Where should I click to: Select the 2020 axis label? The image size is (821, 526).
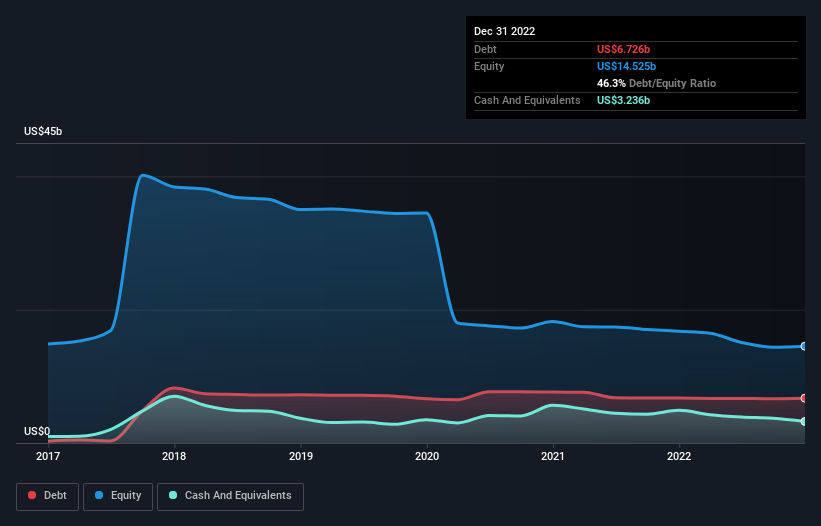click(427, 456)
